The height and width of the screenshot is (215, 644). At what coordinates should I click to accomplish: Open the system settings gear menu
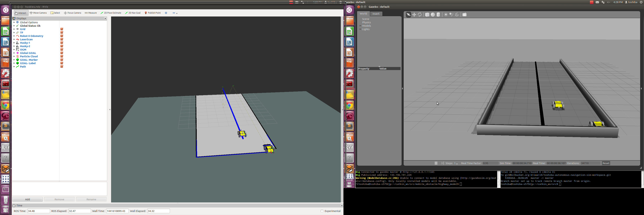pos(641,2)
